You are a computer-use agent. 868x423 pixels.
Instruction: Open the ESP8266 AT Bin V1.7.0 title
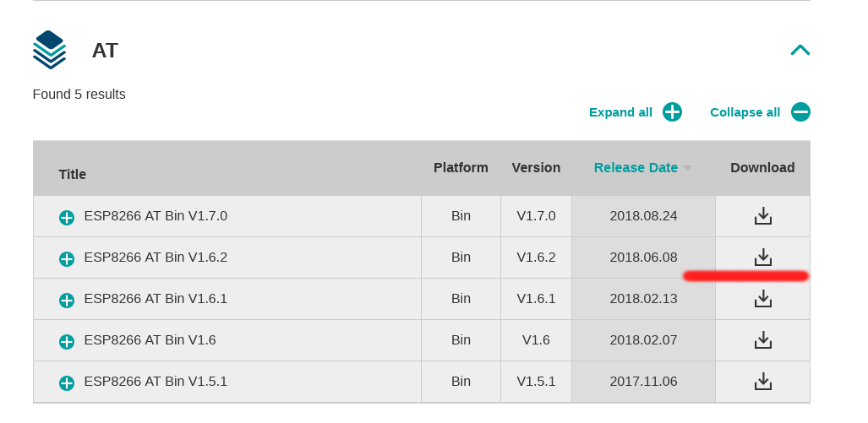click(156, 215)
